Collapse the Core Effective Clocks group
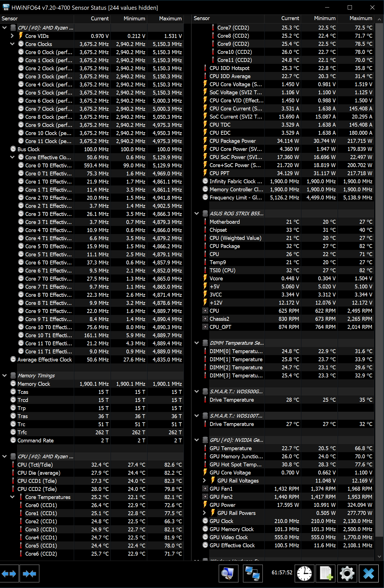Viewport: 384px width, 588px height. [12, 157]
